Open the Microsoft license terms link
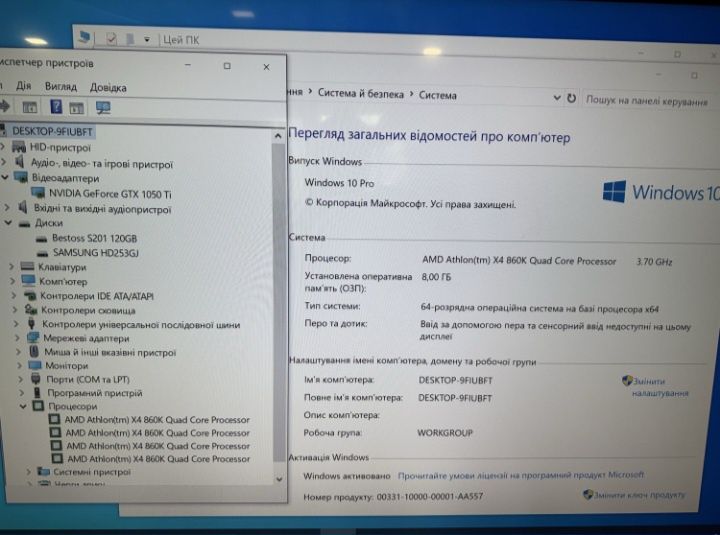Image resolution: width=720 pixels, height=535 pixels. (x=521, y=475)
